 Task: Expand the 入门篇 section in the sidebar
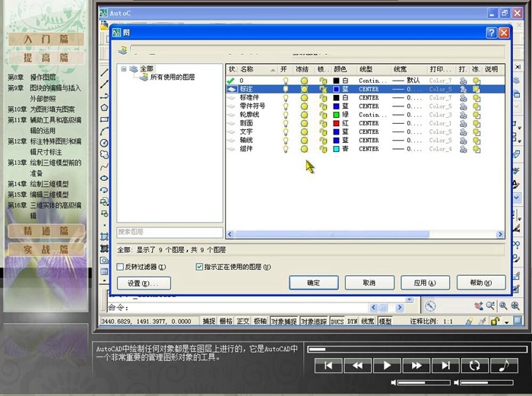point(46,39)
